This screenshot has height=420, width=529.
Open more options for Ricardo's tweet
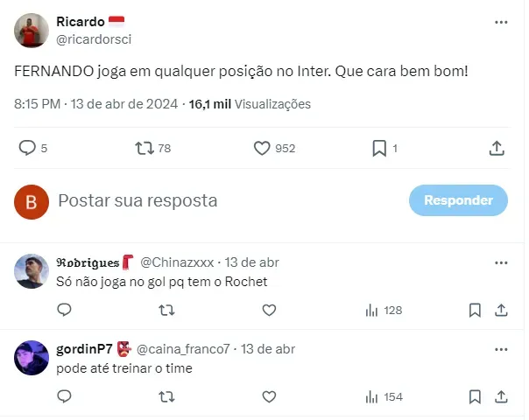click(x=500, y=22)
